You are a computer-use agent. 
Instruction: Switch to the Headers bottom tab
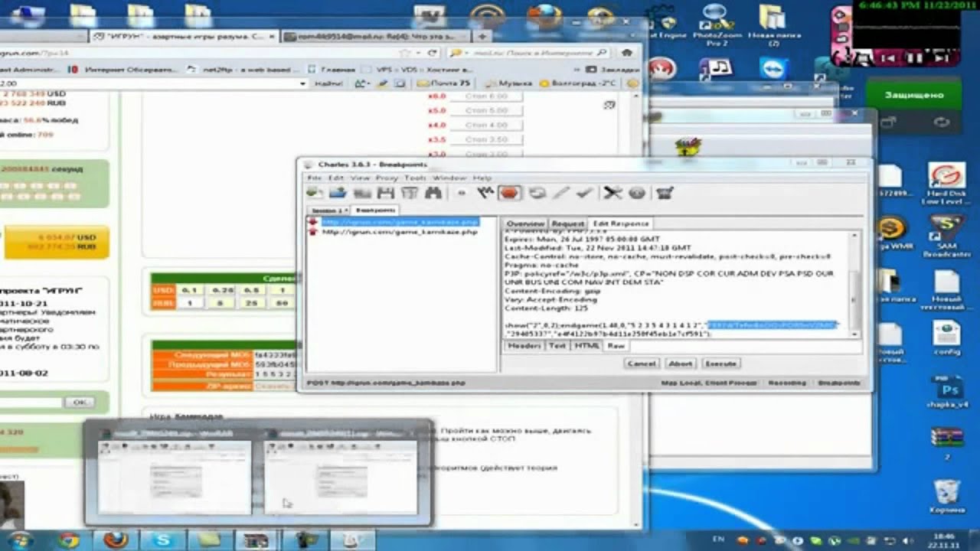pyautogui.click(x=524, y=346)
